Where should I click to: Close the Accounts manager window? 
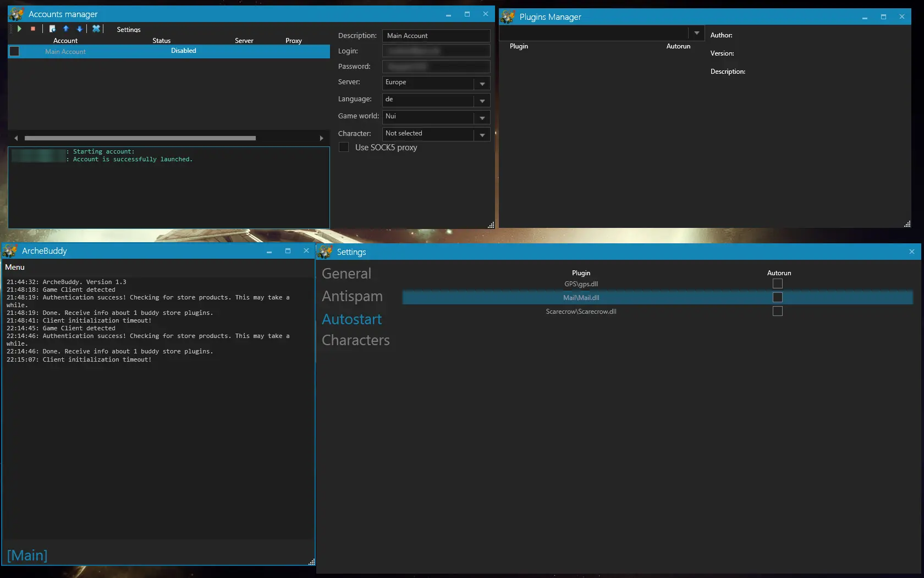click(x=486, y=14)
